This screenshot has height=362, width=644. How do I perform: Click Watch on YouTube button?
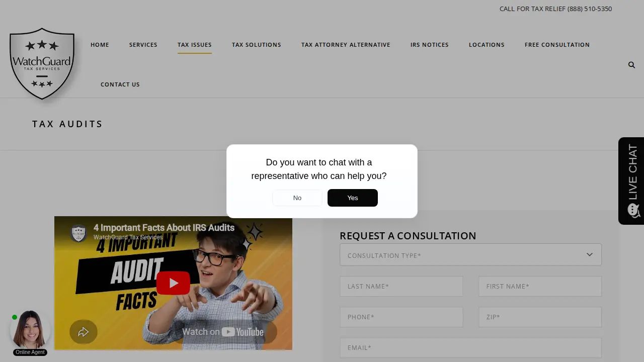[223, 332]
